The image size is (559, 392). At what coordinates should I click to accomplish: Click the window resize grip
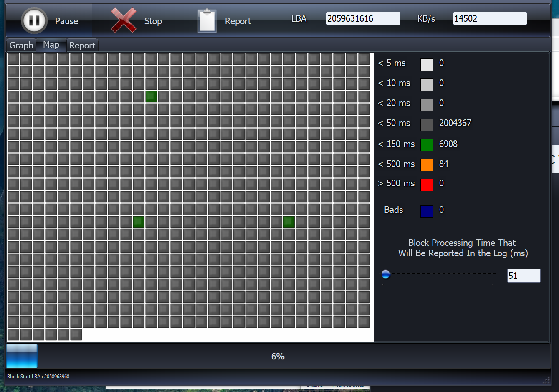coord(546,380)
